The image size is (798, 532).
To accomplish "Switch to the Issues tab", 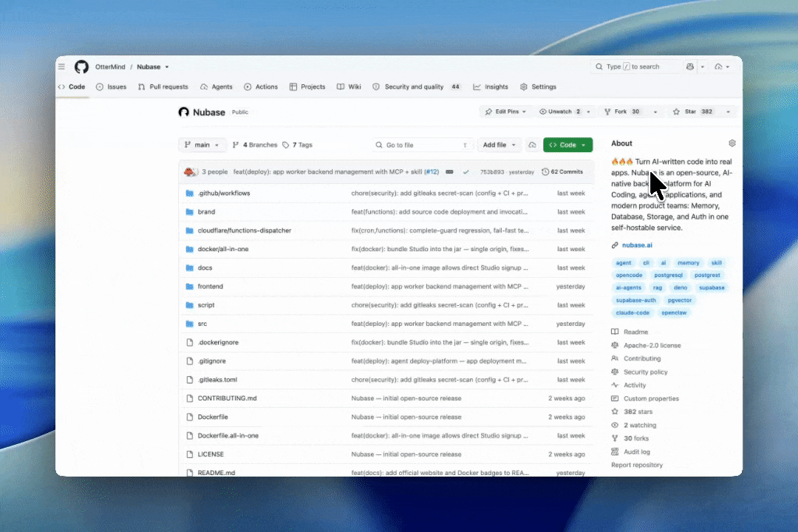I will 111,87.
